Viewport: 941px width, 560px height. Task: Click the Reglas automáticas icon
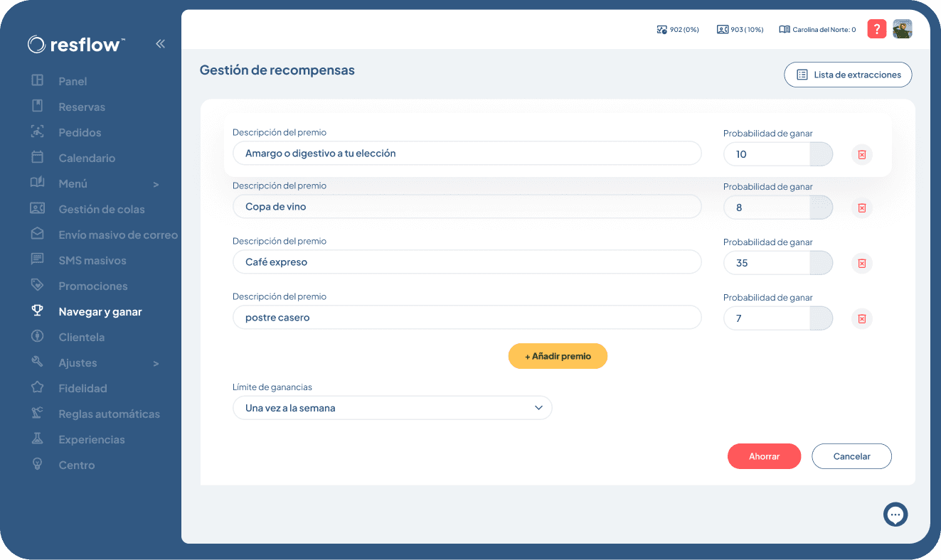pyautogui.click(x=38, y=414)
